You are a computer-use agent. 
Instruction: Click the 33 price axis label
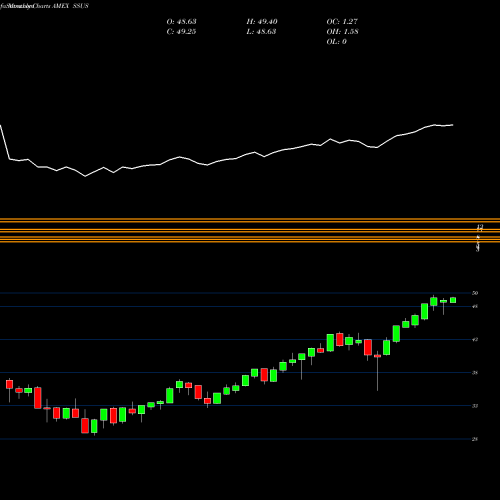475,406
